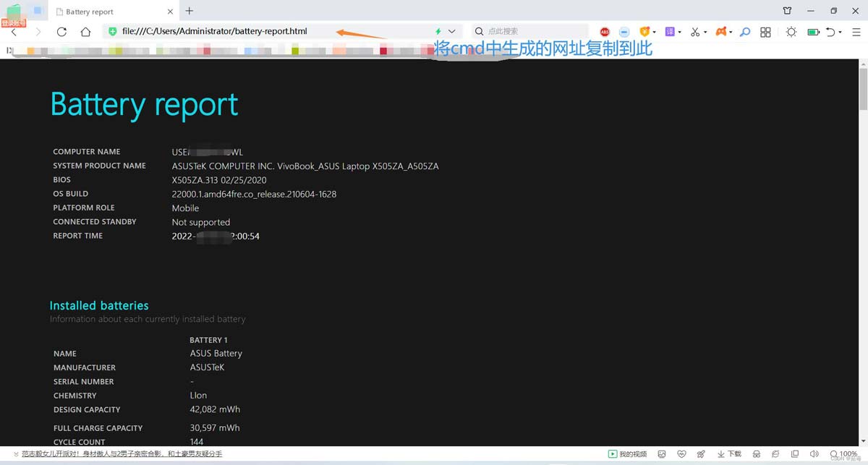Expand the game controller extension dropdown

click(731, 32)
